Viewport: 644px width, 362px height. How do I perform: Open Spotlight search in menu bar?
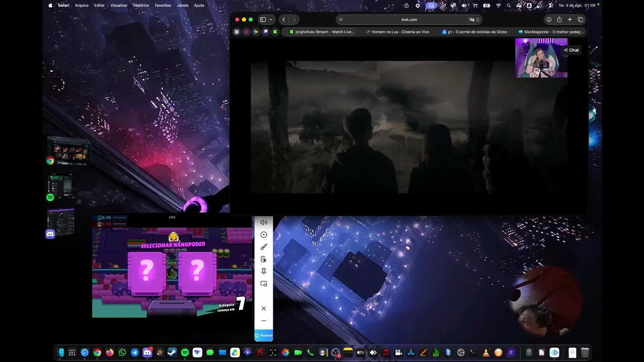pyautogui.click(x=509, y=6)
